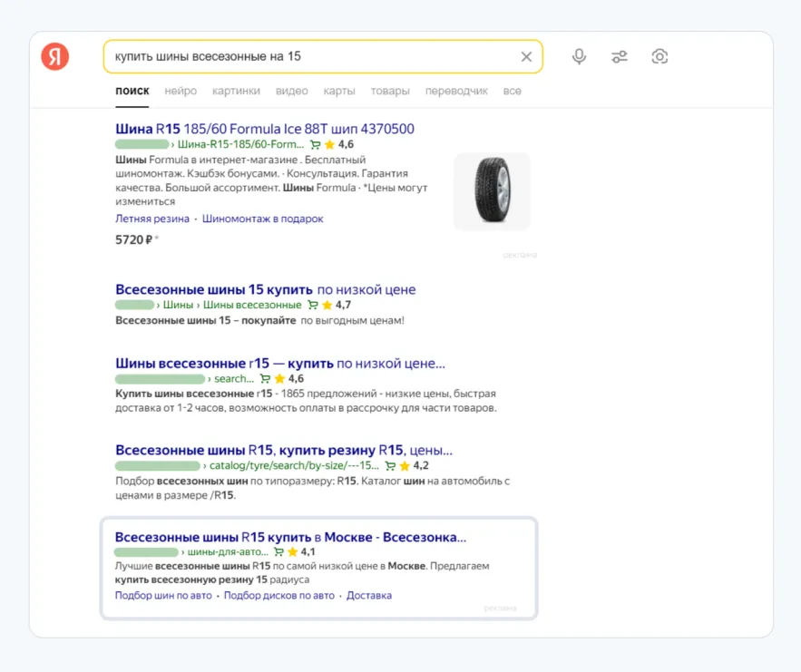Click the star icon beside rating 4,2
Screen dimensions: 801x672
click(x=405, y=466)
